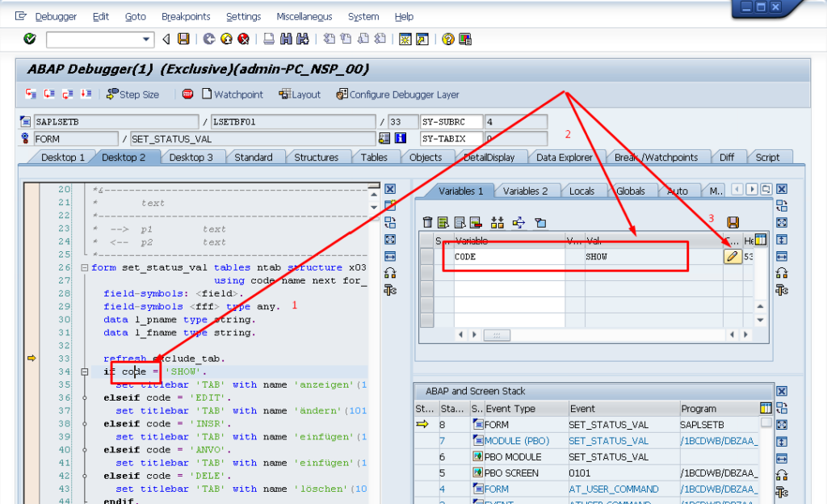Click the Watchpoint button
The image size is (827, 504).
(232, 94)
